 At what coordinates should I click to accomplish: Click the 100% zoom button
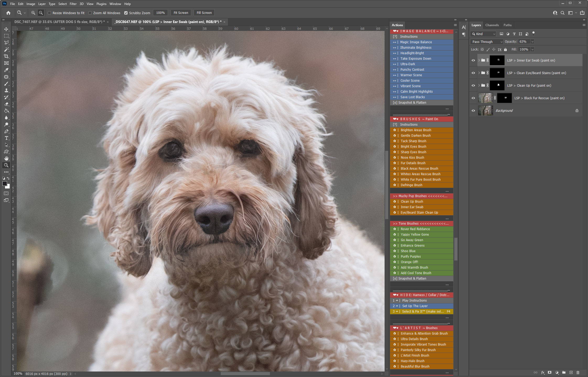pos(160,13)
